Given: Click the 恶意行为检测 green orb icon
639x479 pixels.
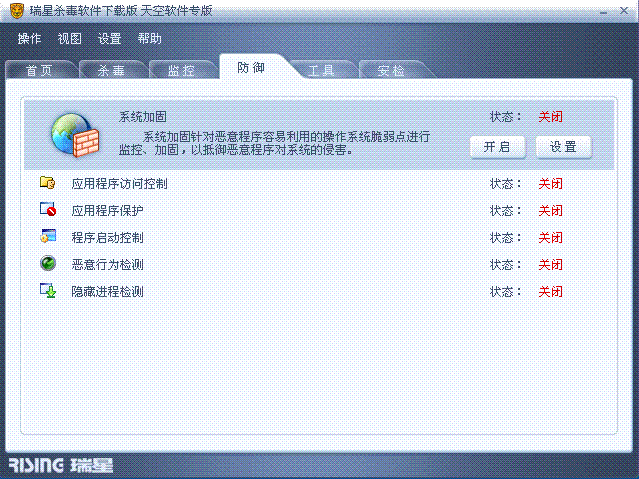Looking at the screenshot, I should 48,263.
